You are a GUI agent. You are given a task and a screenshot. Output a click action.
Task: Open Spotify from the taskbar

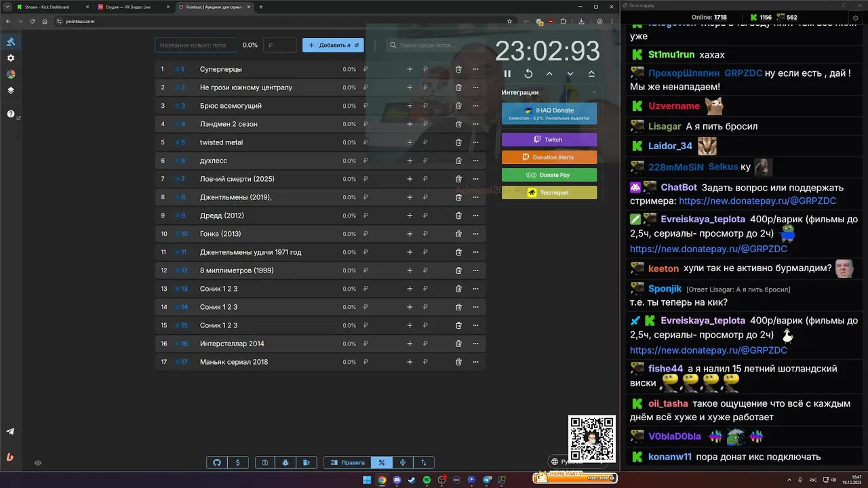tap(427, 480)
